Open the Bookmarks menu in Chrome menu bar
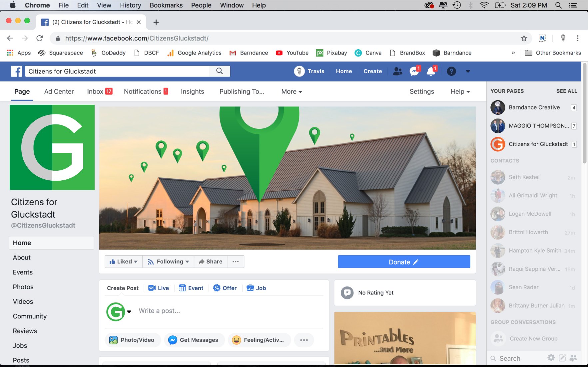 pyautogui.click(x=166, y=5)
